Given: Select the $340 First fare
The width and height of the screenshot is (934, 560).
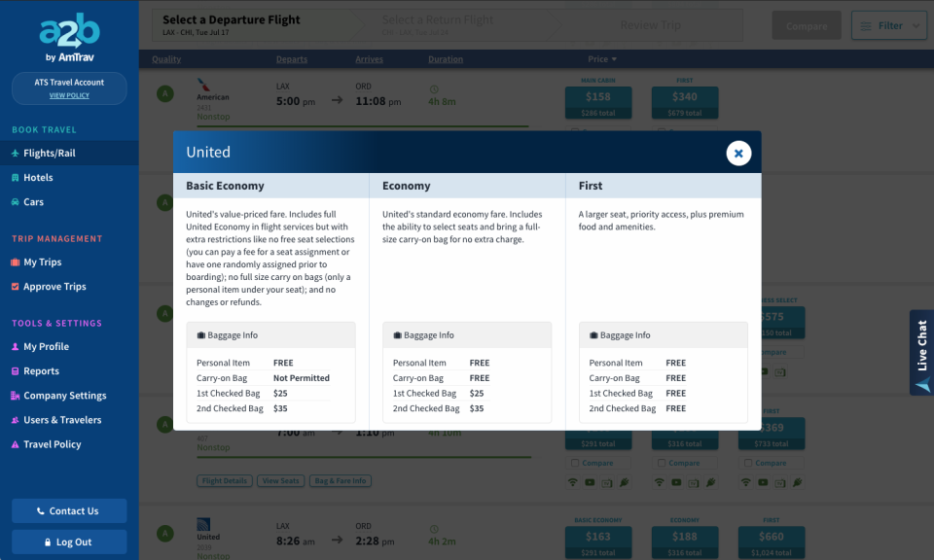Looking at the screenshot, I should (684, 102).
